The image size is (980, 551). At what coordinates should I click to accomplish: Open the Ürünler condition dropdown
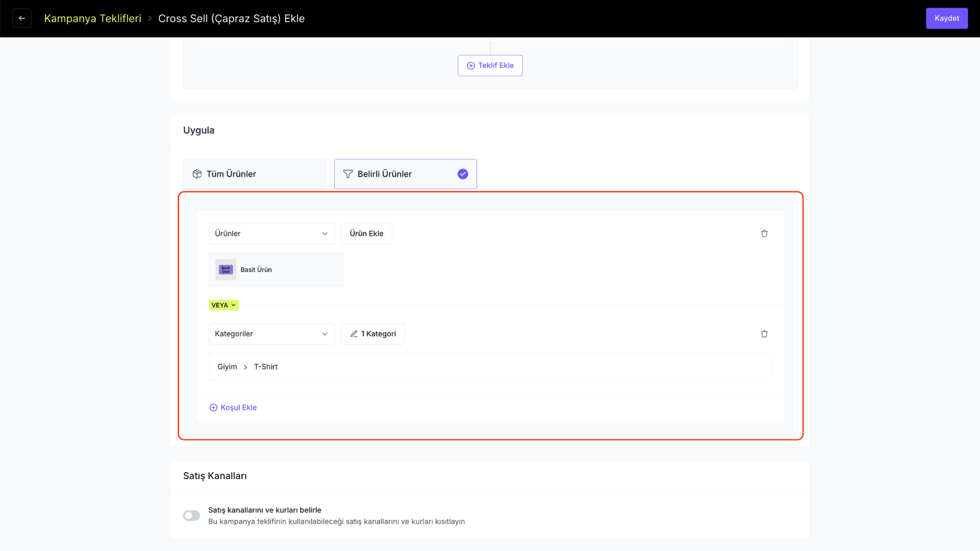(272, 234)
